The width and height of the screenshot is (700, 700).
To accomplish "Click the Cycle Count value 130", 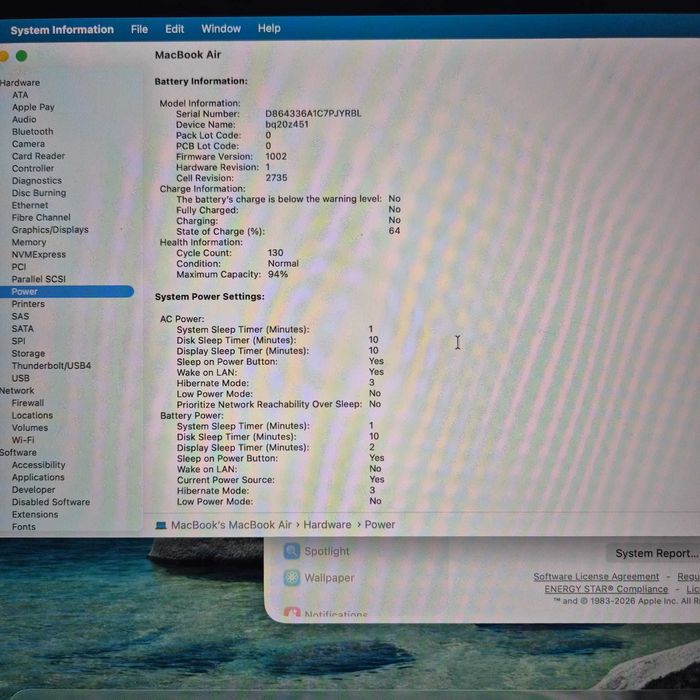I will (x=275, y=253).
